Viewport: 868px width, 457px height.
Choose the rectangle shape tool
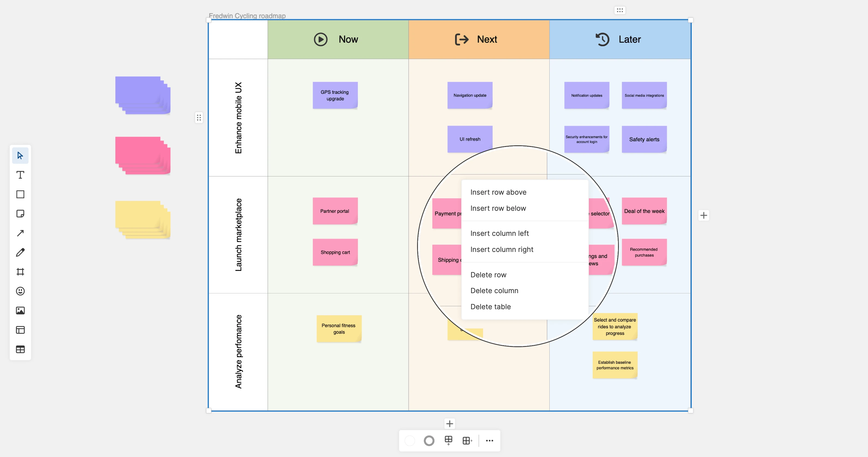[x=20, y=194]
